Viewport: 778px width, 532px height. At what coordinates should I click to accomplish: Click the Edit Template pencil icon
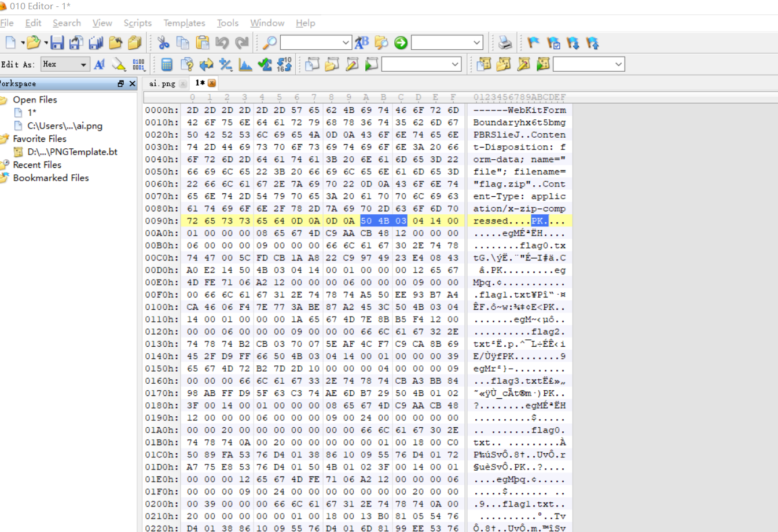(523, 64)
